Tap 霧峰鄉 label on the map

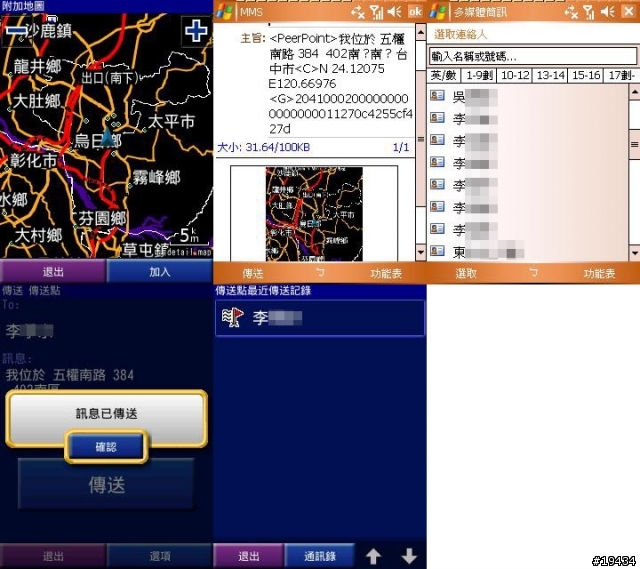(x=156, y=178)
